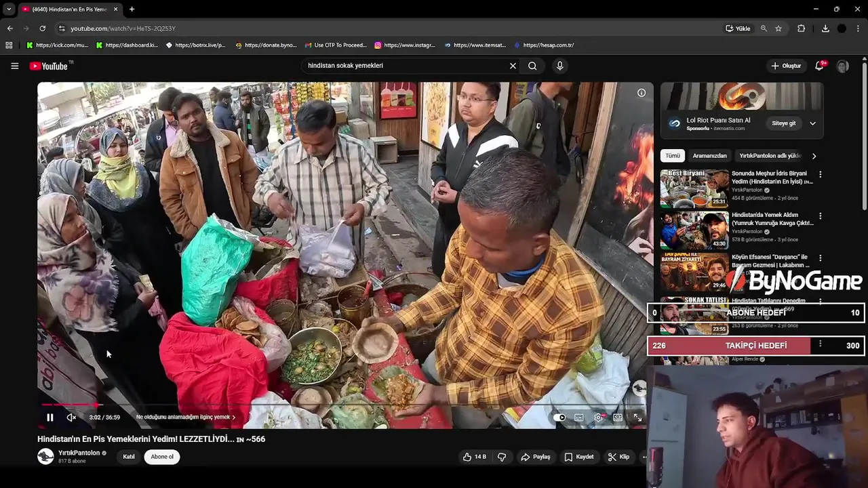Select the Tümü filter chip
Screen dimensions: 868x488
672,156
